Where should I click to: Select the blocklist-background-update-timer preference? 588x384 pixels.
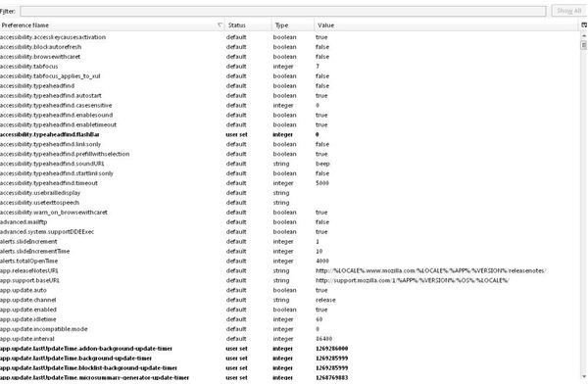tap(290, 368)
